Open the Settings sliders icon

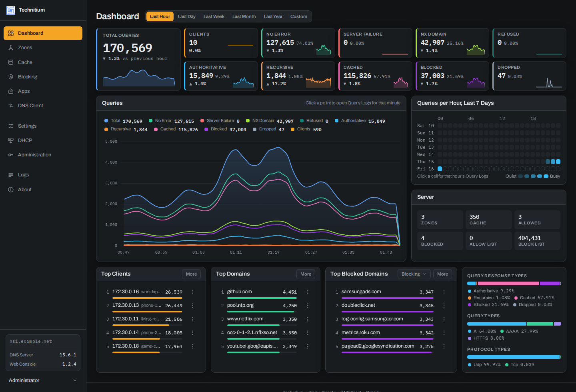pyautogui.click(x=11, y=126)
